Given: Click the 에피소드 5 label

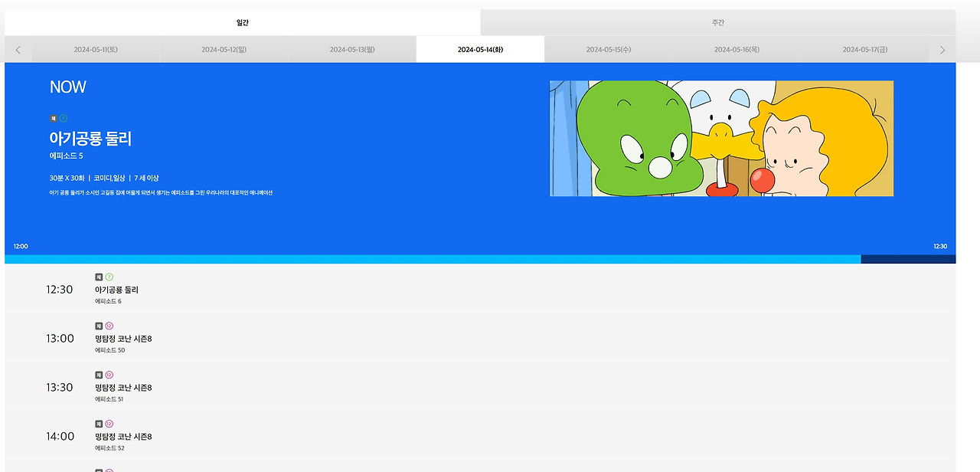Looking at the screenshot, I should pyautogui.click(x=66, y=156).
